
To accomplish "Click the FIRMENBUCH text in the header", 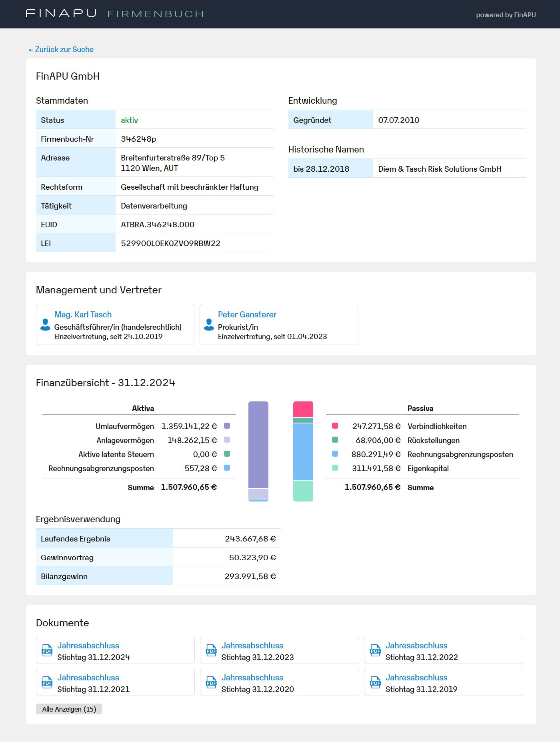I will pos(156,14).
